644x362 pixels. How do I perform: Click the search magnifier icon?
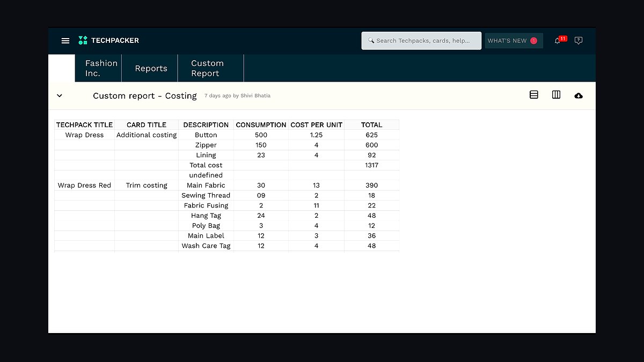coord(371,41)
